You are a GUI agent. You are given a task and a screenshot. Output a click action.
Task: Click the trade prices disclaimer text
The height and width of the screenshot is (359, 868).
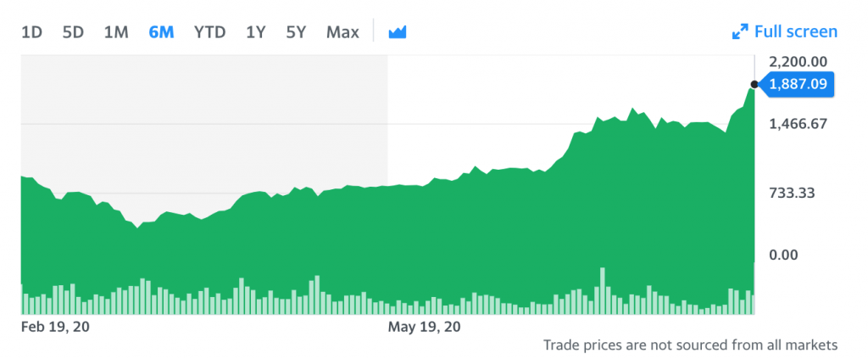pyautogui.click(x=690, y=345)
